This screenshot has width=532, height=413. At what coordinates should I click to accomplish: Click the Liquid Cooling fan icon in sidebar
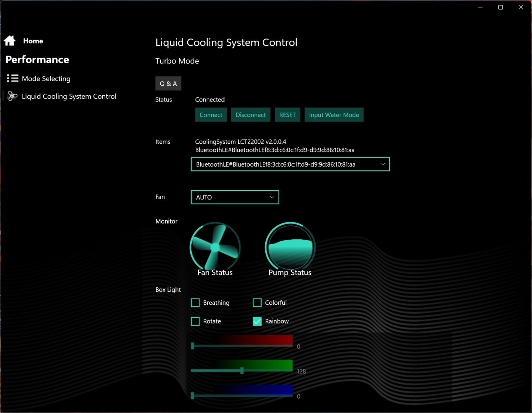(12, 96)
